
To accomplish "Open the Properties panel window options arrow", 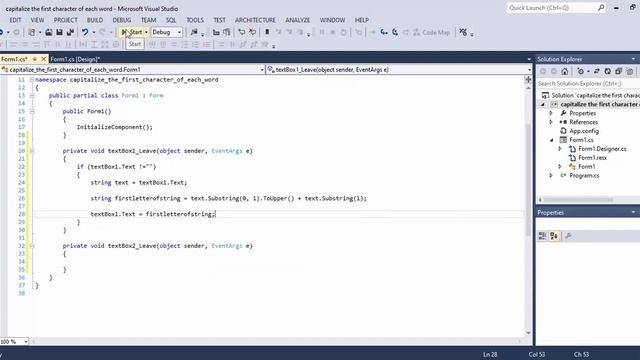I will (x=633, y=213).
